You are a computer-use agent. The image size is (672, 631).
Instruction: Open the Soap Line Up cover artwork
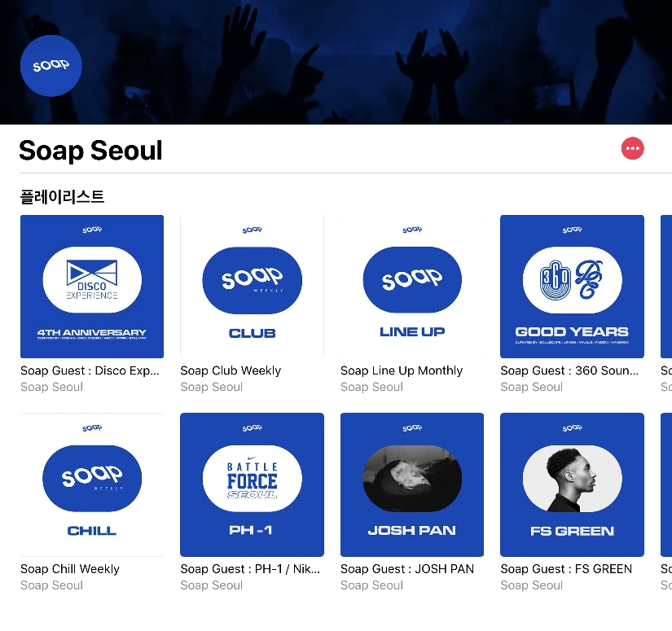point(412,286)
